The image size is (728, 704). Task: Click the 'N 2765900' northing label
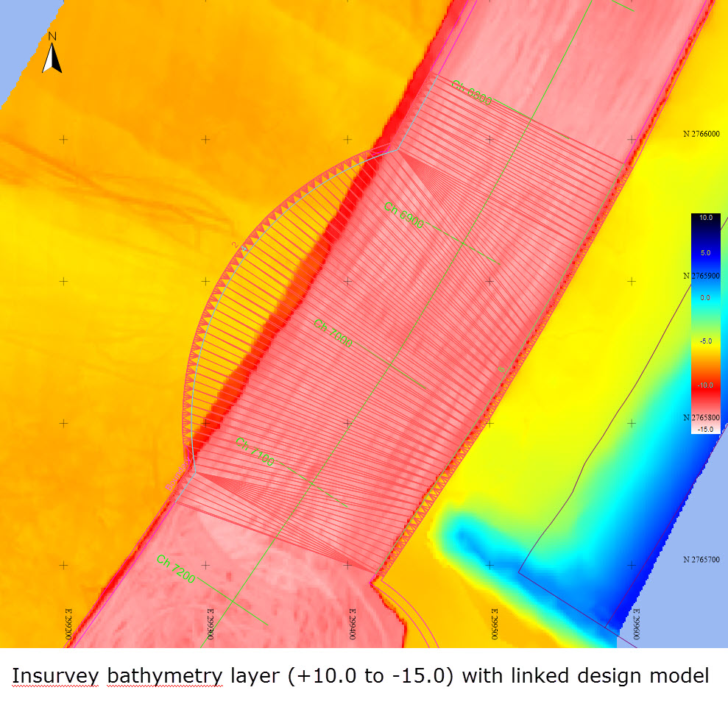point(701,276)
